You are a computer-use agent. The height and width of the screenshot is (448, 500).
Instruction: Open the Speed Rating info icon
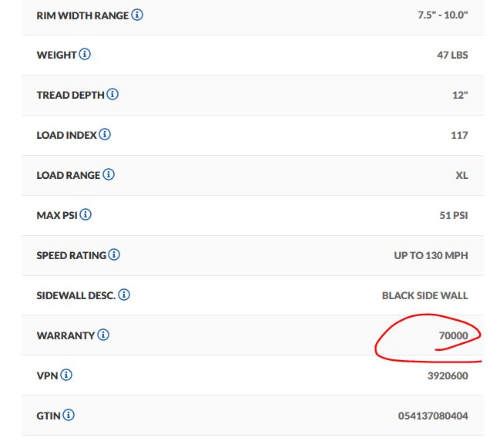click(114, 254)
